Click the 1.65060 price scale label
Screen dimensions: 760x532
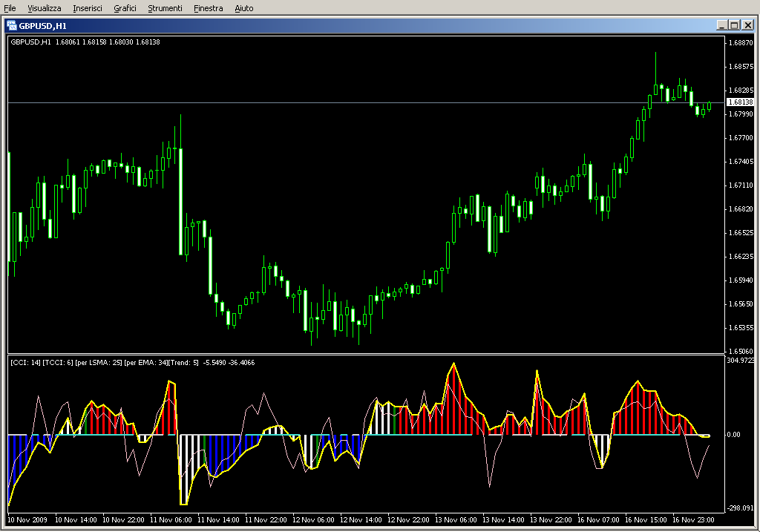(741, 351)
